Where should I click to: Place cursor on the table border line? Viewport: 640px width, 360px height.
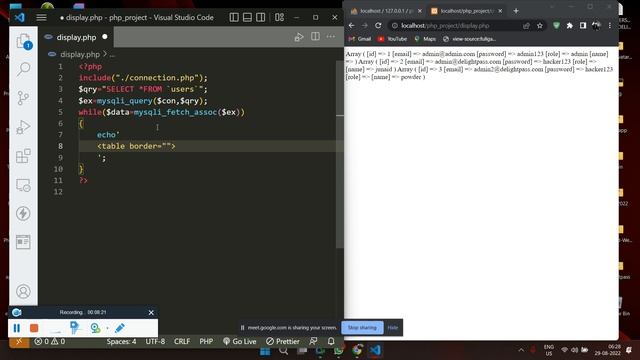(x=136, y=146)
